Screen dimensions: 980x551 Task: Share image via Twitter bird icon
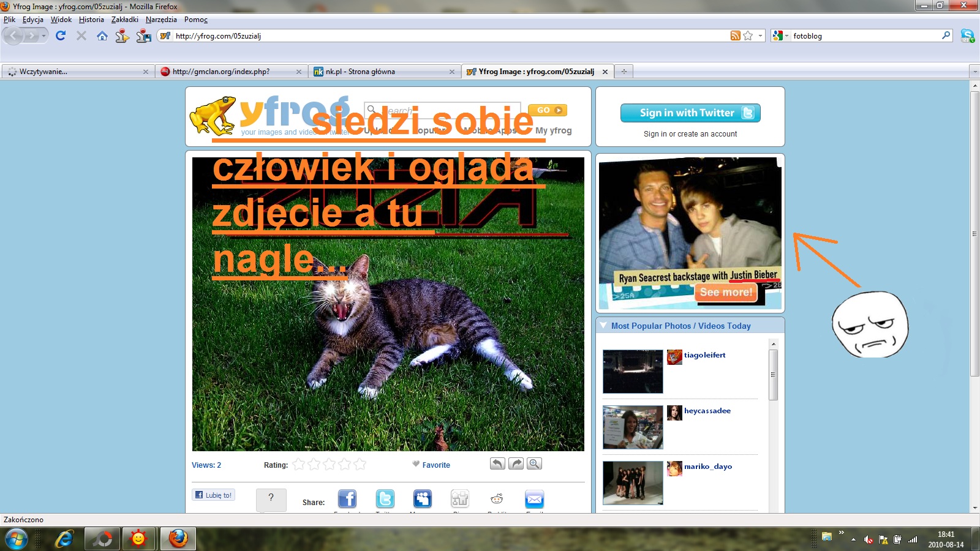click(x=385, y=499)
